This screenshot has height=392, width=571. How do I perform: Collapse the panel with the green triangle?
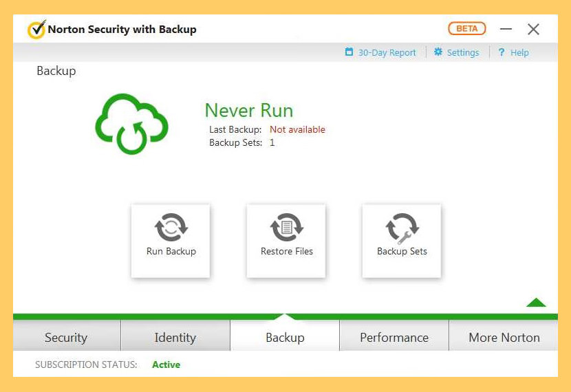[536, 303]
